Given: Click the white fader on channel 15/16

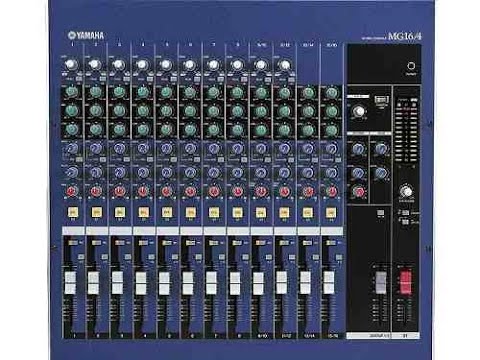Looking at the screenshot, I should click(x=329, y=283).
